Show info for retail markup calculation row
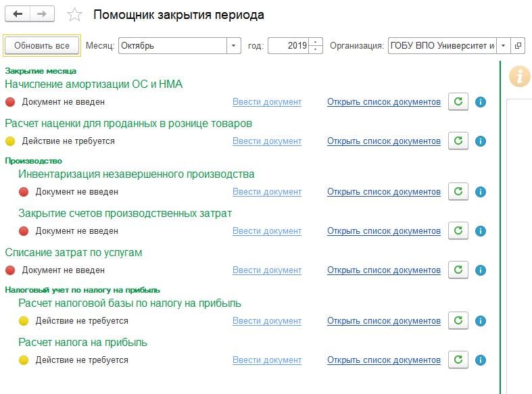Image resolution: width=532 pixels, height=394 pixels. [481, 141]
